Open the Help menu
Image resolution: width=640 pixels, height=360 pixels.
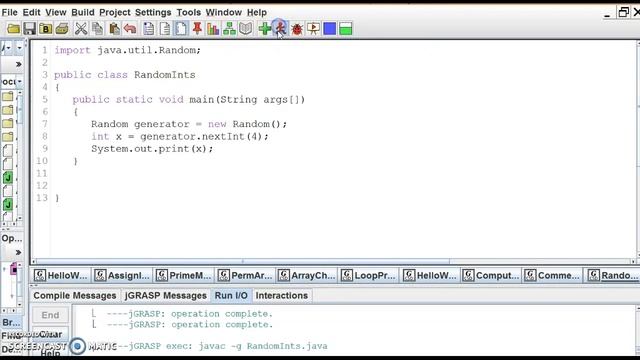tap(257, 12)
